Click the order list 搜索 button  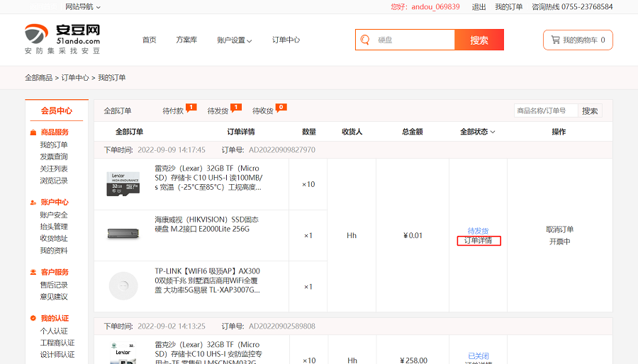coord(590,110)
